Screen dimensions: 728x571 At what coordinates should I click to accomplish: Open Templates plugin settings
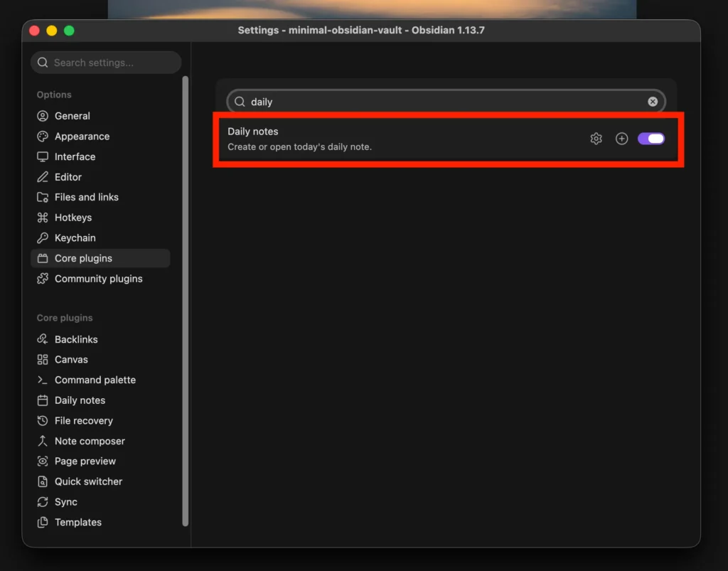pyautogui.click(x=100, y=522)
